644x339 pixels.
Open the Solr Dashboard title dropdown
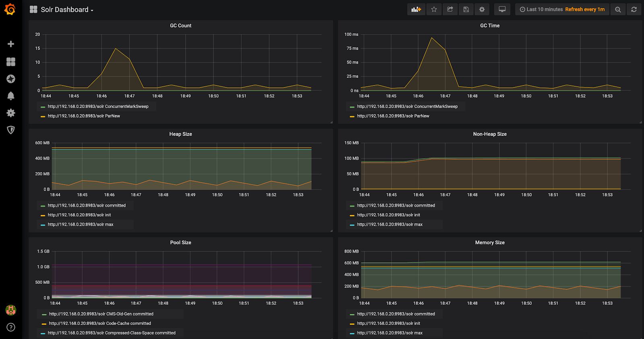[62, 10]
